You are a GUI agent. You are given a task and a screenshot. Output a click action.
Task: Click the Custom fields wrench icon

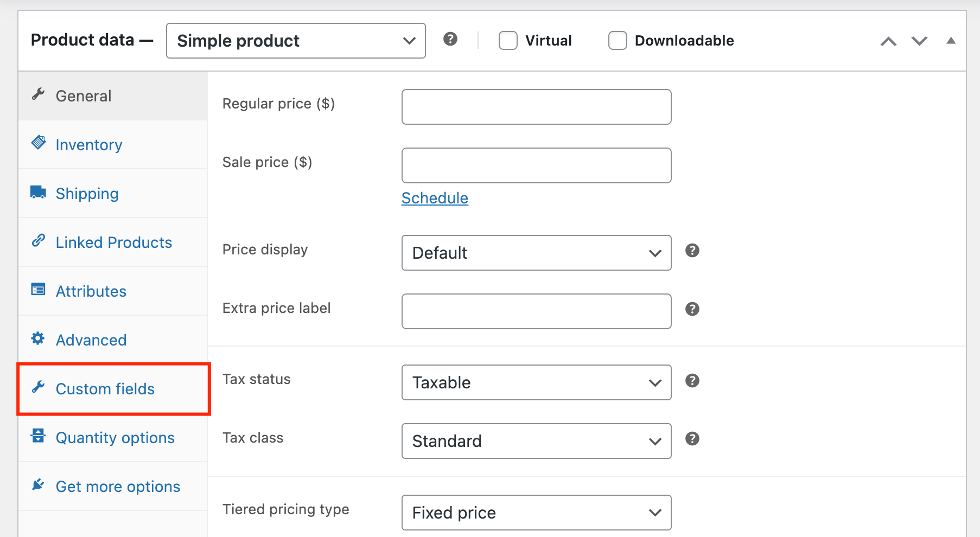tap(38, 387)
